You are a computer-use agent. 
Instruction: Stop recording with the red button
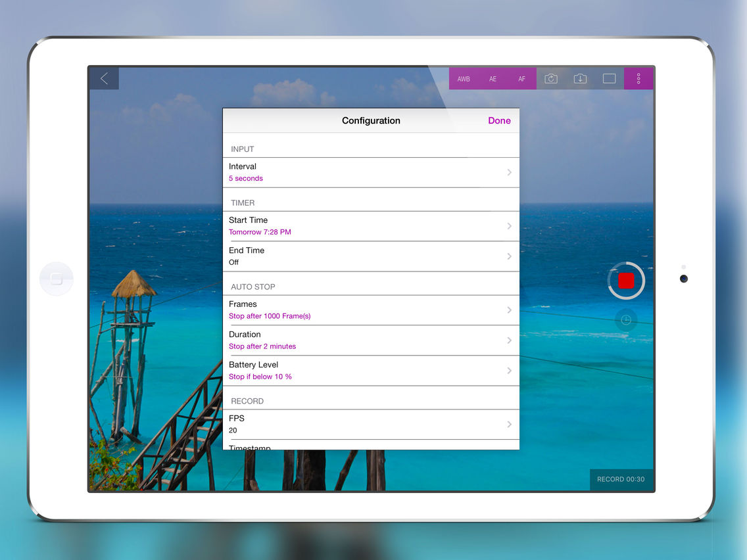click(x=626, y=281)
